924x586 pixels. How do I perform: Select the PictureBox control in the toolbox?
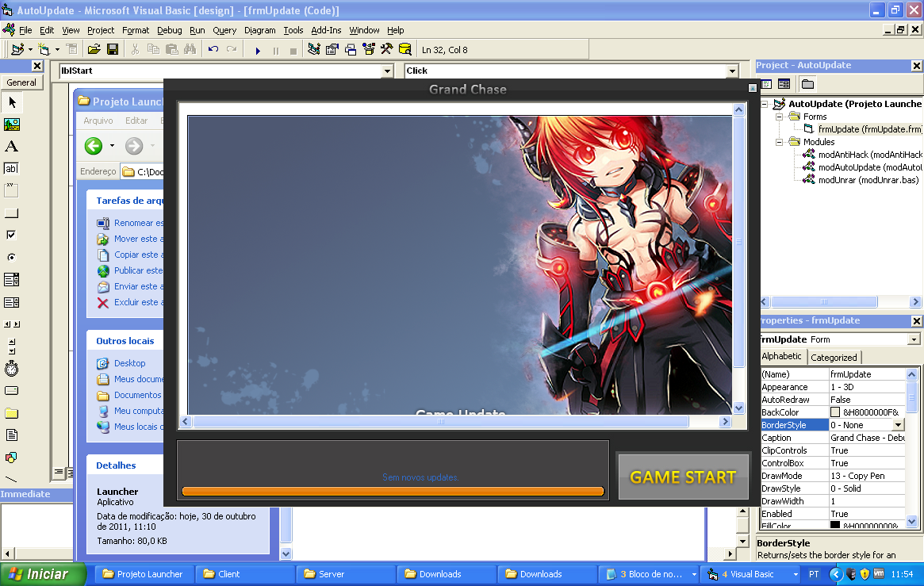[x=12, y=124]
